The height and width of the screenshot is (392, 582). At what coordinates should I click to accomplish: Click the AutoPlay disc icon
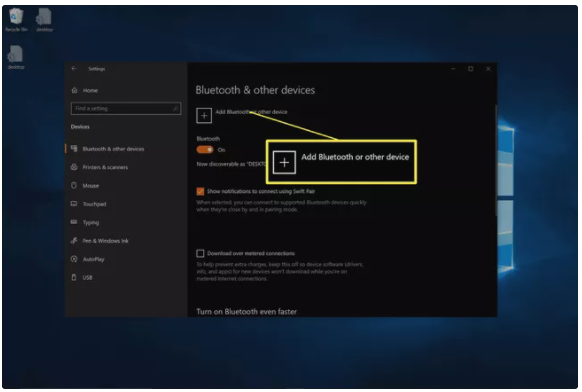click(x=74, y=259)
